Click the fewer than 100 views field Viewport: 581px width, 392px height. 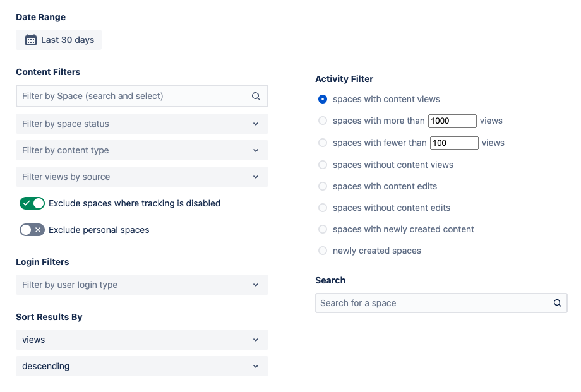click(454, 143)
